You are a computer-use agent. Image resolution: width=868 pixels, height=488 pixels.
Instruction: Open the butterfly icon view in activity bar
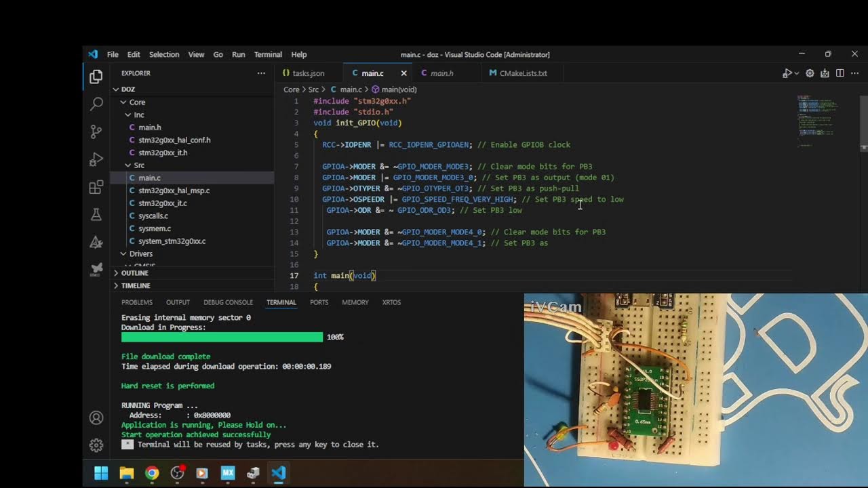(x=96, y=269)
